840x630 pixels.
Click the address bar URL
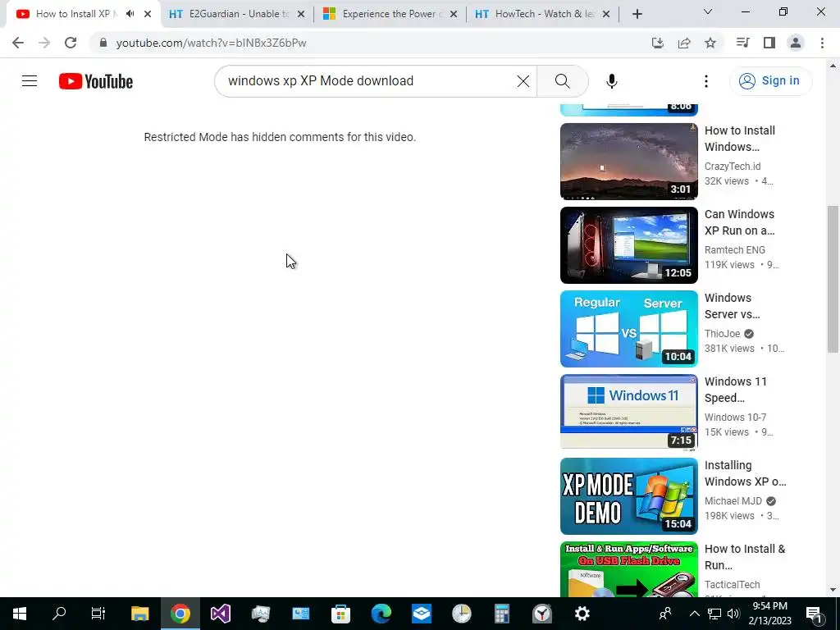pos(211,43)
